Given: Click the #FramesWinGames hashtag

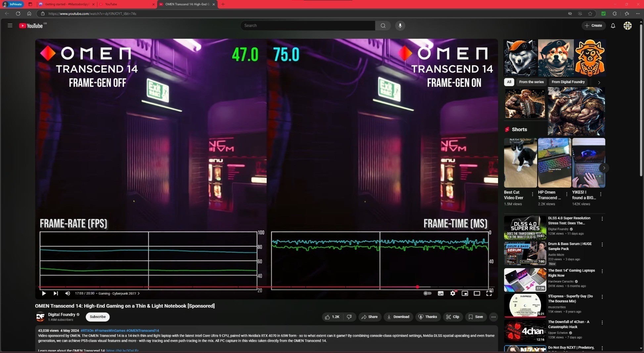Looking at the screenshot, I should [110, 330].
